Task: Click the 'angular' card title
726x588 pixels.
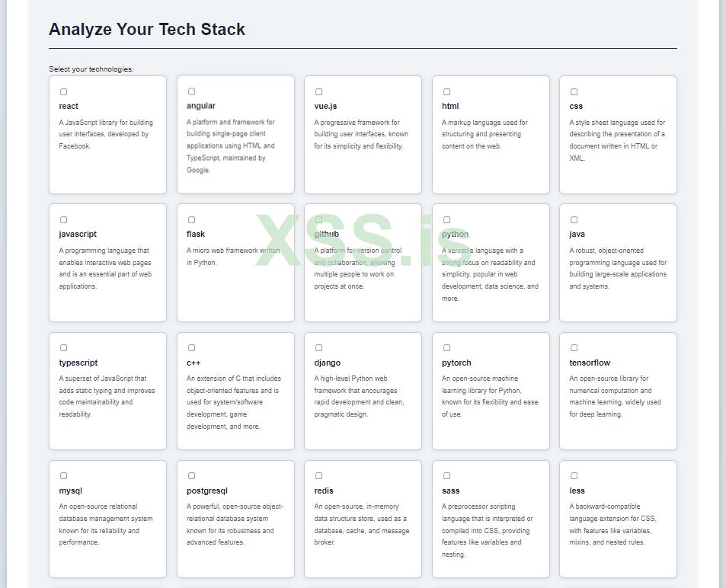Action: [201, 106]
